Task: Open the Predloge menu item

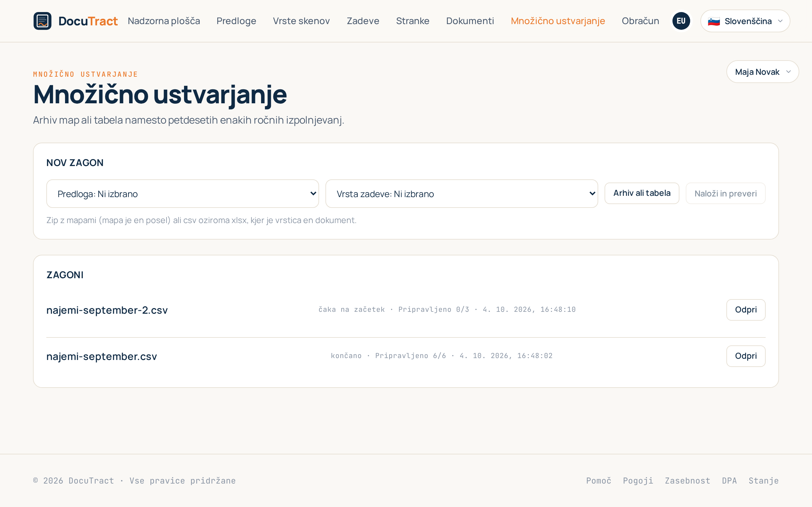Action: 236,21
